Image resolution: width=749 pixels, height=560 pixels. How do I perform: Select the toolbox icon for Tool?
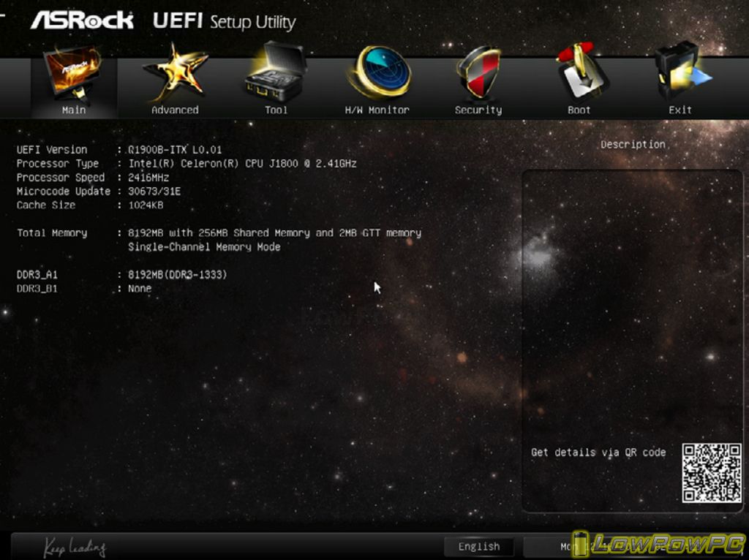275,72
